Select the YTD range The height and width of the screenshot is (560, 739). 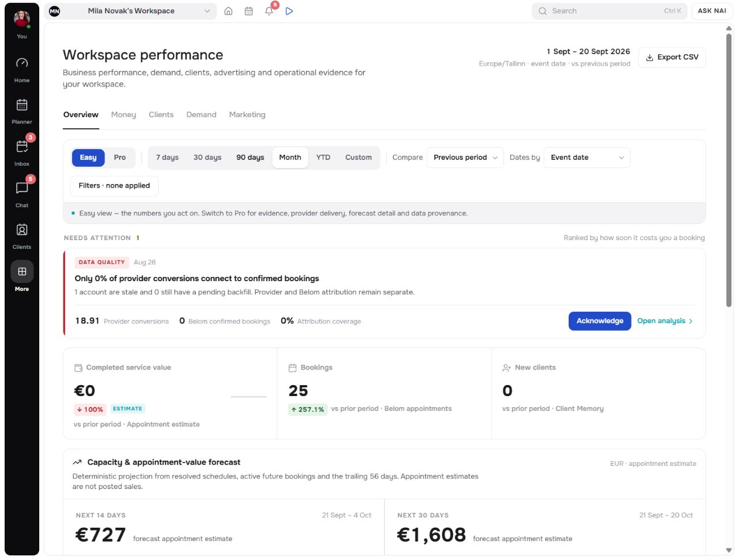(323, 158)
